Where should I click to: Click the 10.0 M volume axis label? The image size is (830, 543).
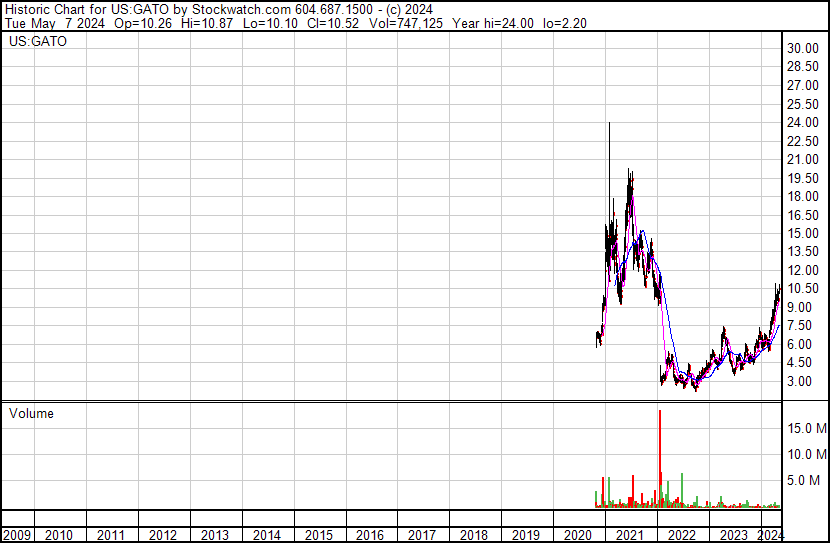tap(806, 454)
